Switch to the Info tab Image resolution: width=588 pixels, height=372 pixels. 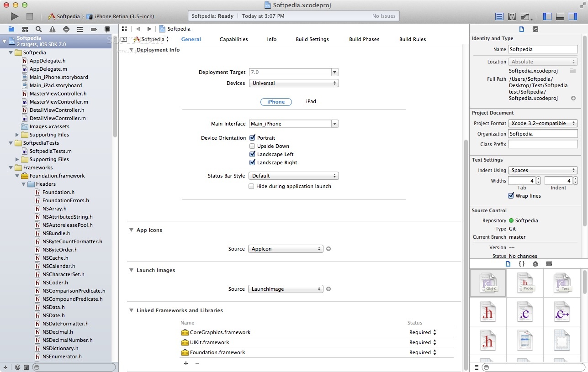[272, 39]
